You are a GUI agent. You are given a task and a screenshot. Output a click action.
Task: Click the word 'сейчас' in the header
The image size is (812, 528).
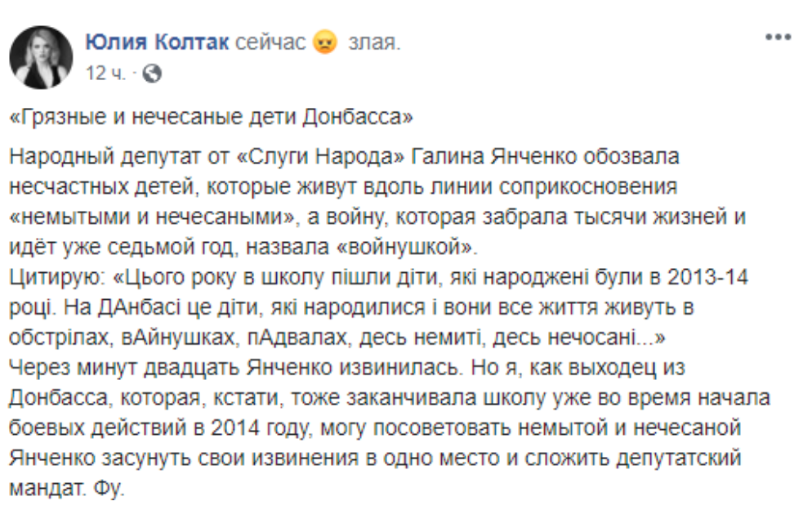pos(270,43)
